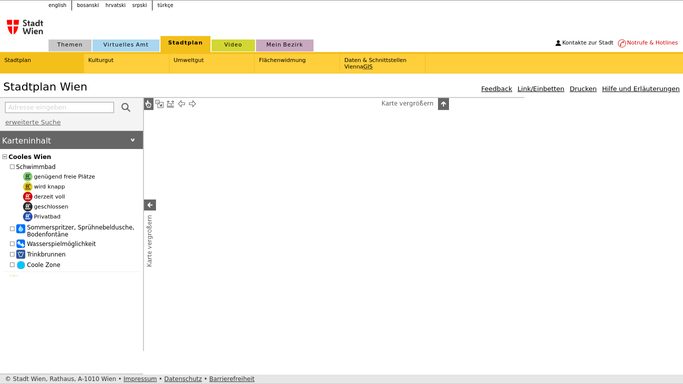Click the Coole Zone cyan circle icon
Image resolution: width=683 pixels, height=384 pixels.
(x=20, y=265)
